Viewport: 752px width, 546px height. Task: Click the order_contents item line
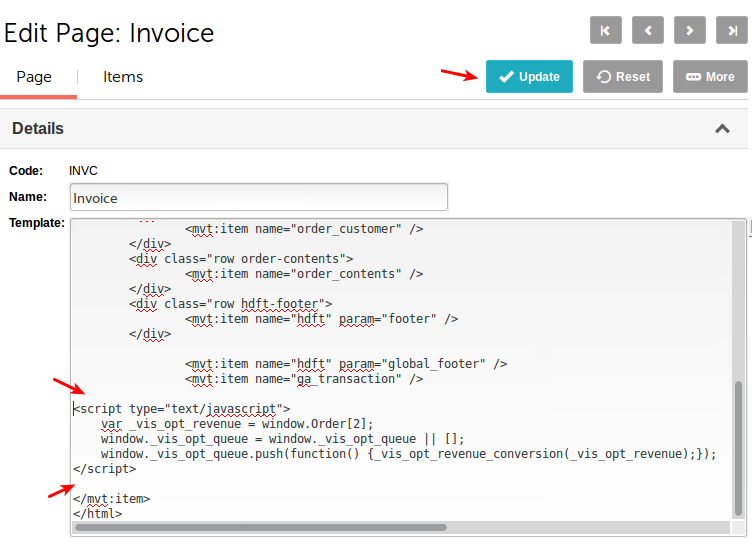(304, 274)
